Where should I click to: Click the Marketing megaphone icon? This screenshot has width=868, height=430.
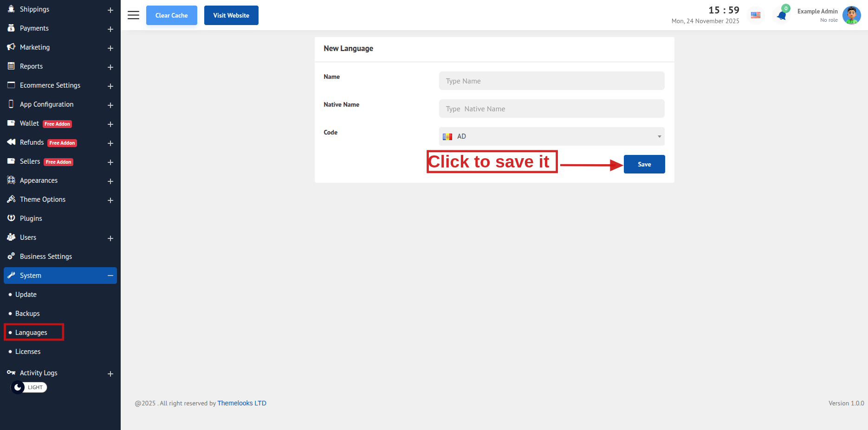[11, 47]
